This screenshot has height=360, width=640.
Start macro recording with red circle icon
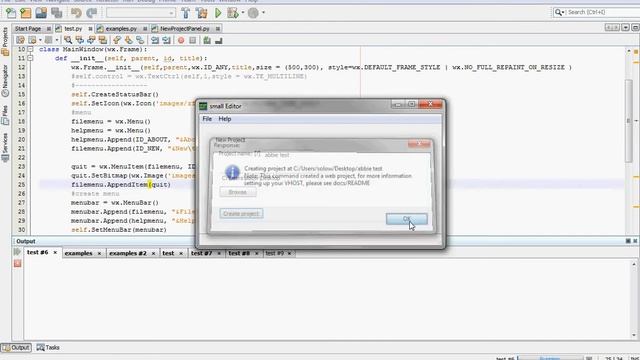[x=181, y=40]
